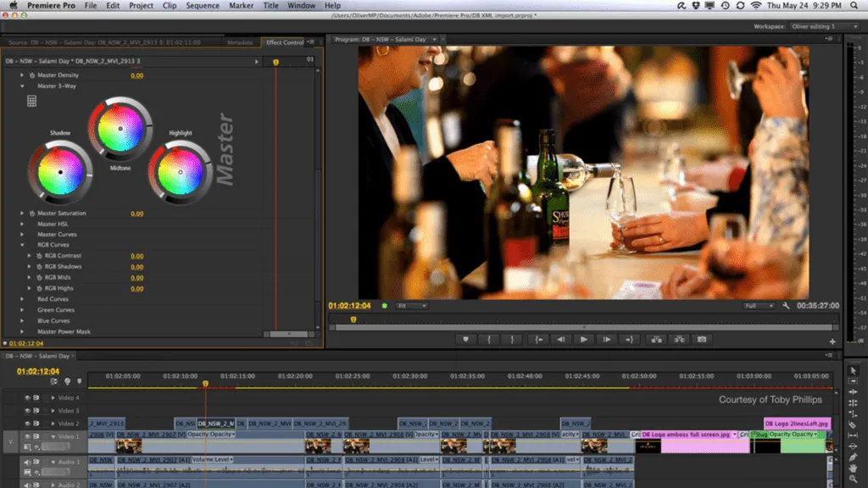Open macOS Spotlight search

coord(854,6)
